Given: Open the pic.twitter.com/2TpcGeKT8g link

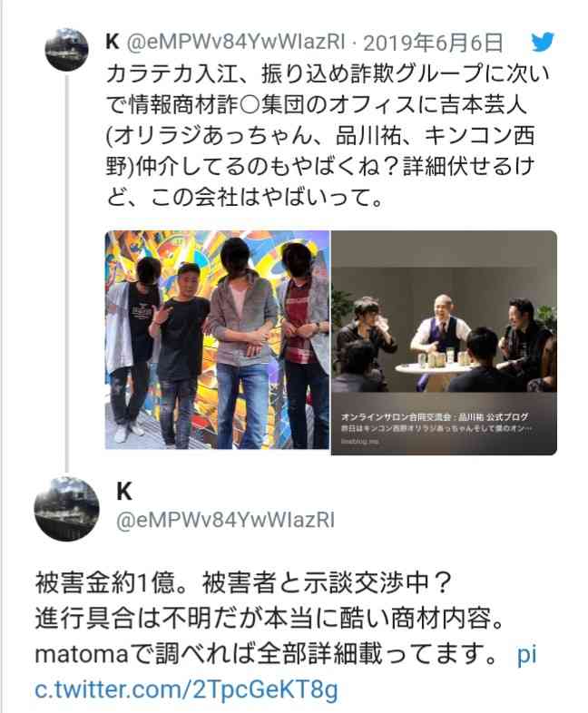Looking at the screenshot, I should click(x=286, y=671).
